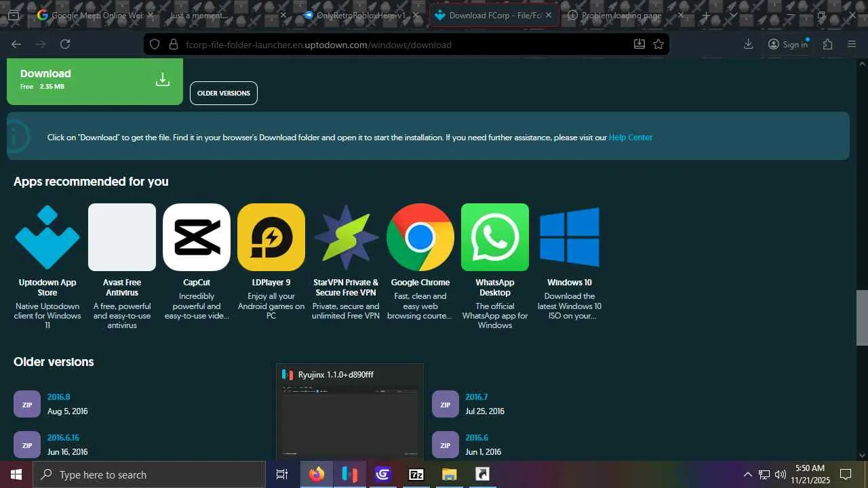
Task: Open Task View on the taskbar
Action: pos(282,474)
